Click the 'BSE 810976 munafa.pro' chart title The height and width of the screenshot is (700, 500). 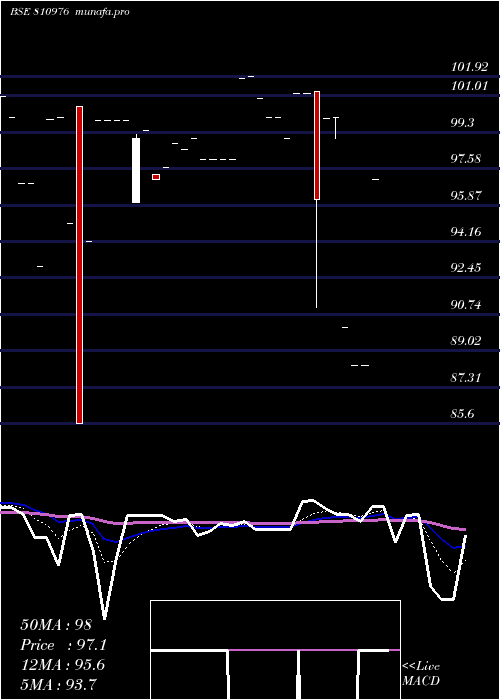(x=70, y=12)
